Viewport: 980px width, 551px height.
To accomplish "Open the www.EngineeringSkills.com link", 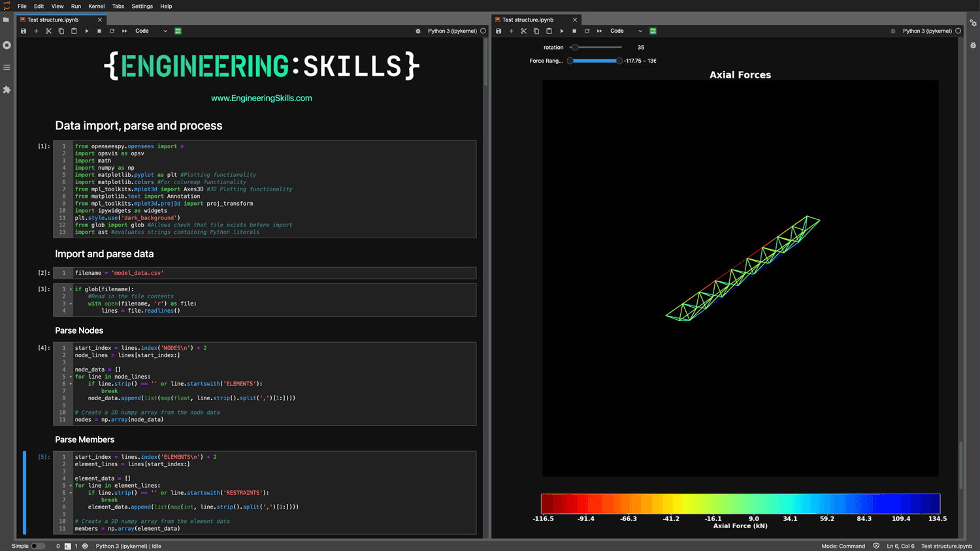I will point(261,98).
